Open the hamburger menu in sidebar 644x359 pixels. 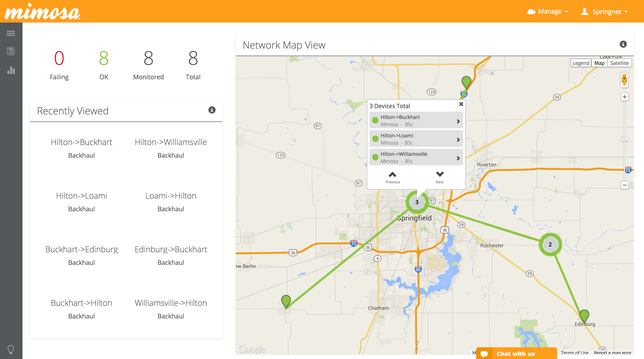pyautogui.click(x=11, y=33)
